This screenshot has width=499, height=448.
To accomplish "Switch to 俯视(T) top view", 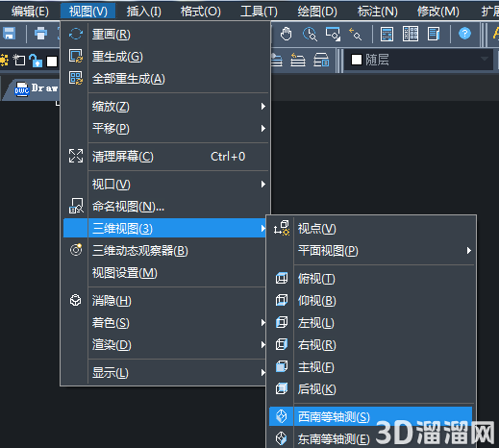I will point(371,279).
